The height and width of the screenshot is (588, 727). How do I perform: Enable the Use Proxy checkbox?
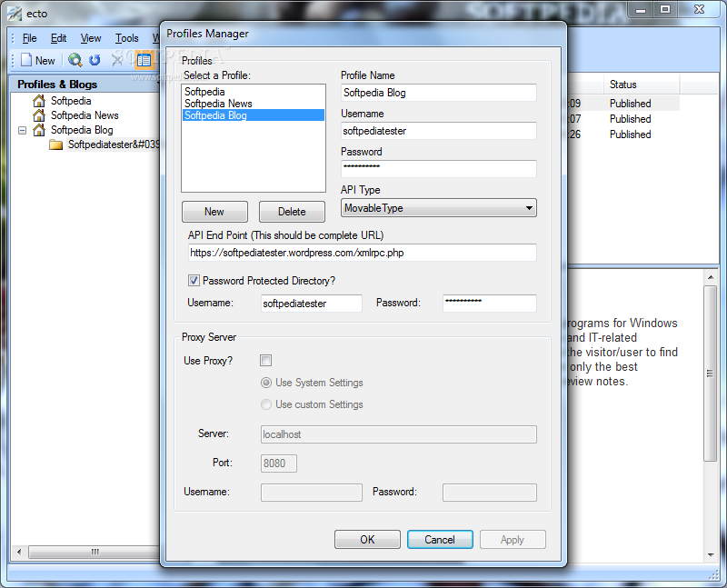pos(265,360)
